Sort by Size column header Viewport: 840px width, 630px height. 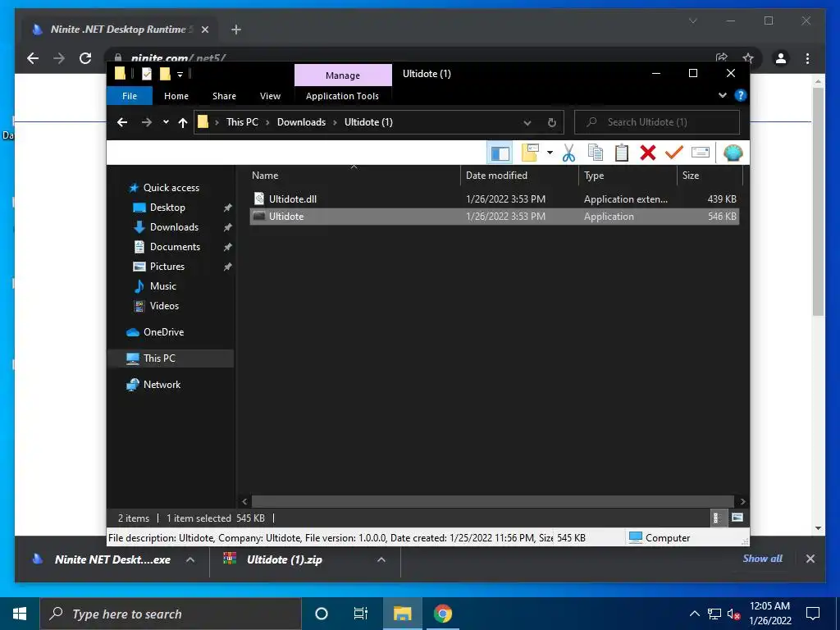tap(710, 176)
